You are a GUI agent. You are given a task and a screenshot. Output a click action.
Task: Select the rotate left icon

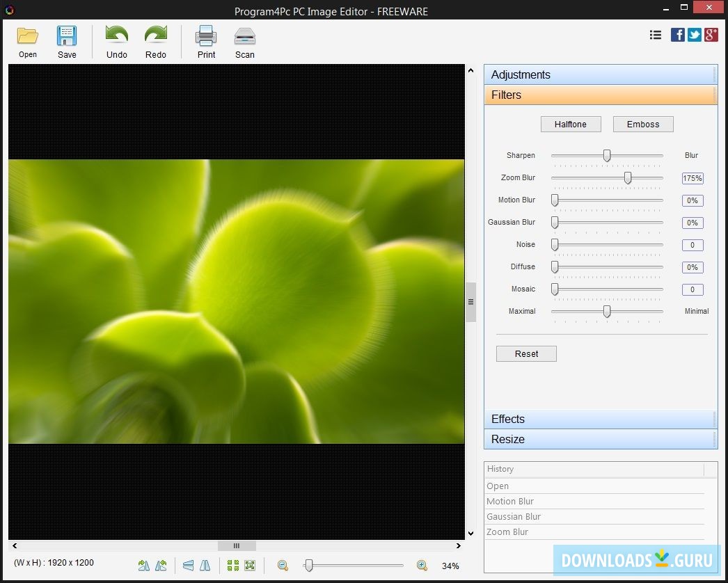[160, 566]
